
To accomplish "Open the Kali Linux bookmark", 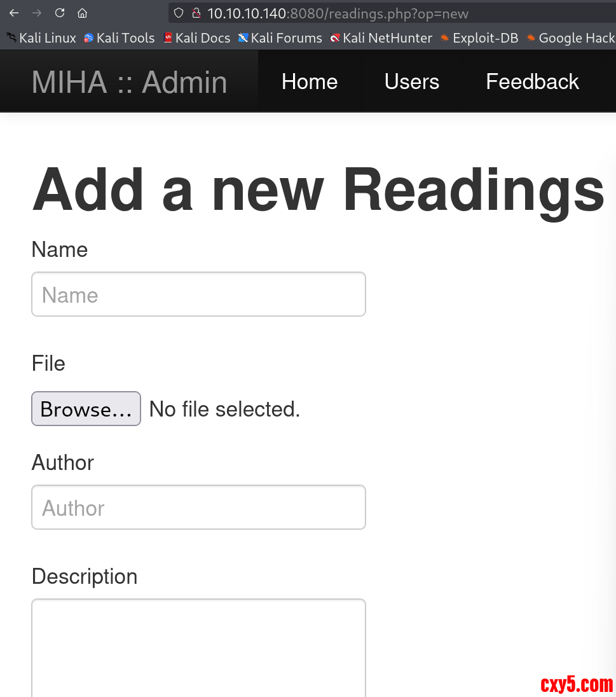I will click(x=41, y=38).
